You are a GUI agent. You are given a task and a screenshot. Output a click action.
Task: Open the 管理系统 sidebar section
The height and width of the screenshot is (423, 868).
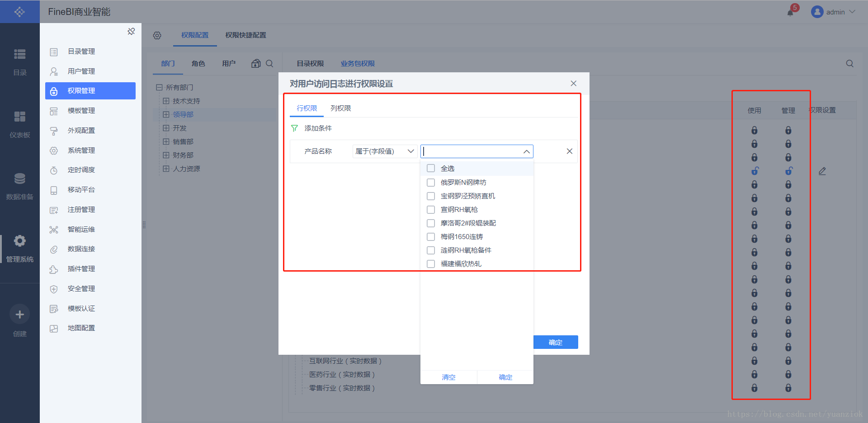(x=19, y=249)
